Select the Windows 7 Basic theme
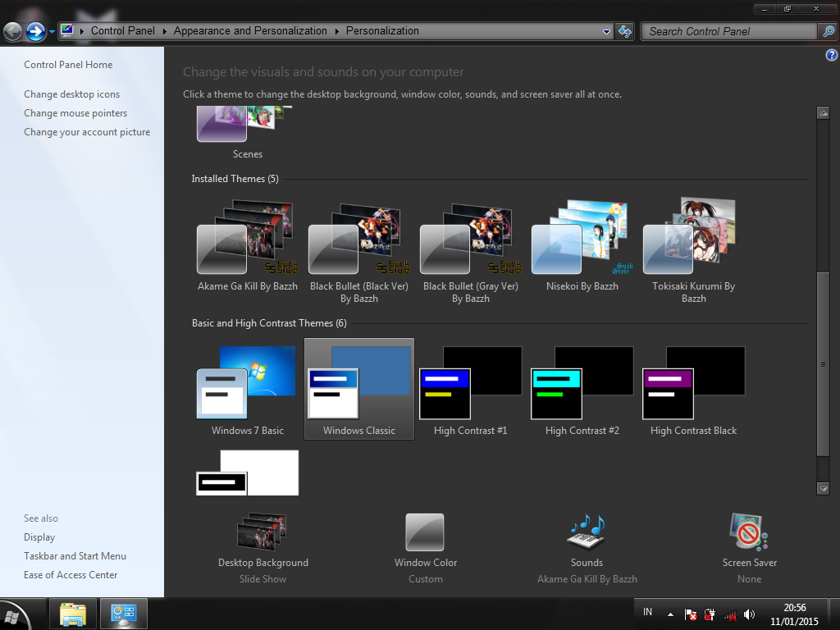The image size is (840, 630). pos(248,390)
